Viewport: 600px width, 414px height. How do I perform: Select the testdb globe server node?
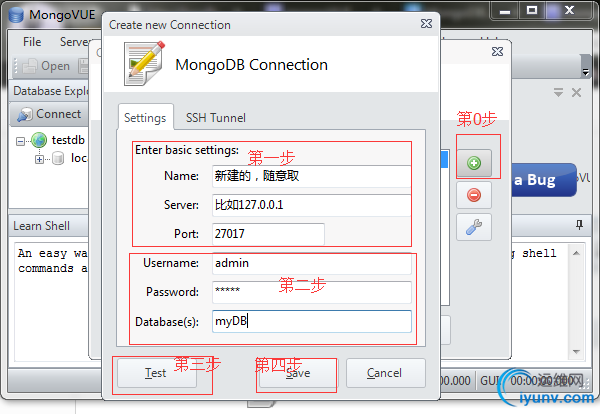coord(39,140)
